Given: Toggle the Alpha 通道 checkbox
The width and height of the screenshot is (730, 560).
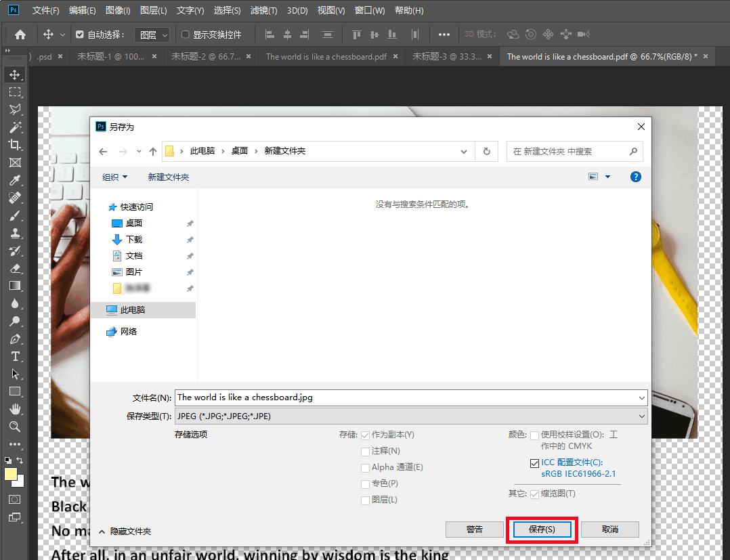Looking at the screenshot, I should pyautogui.click(x=364, y=467).
